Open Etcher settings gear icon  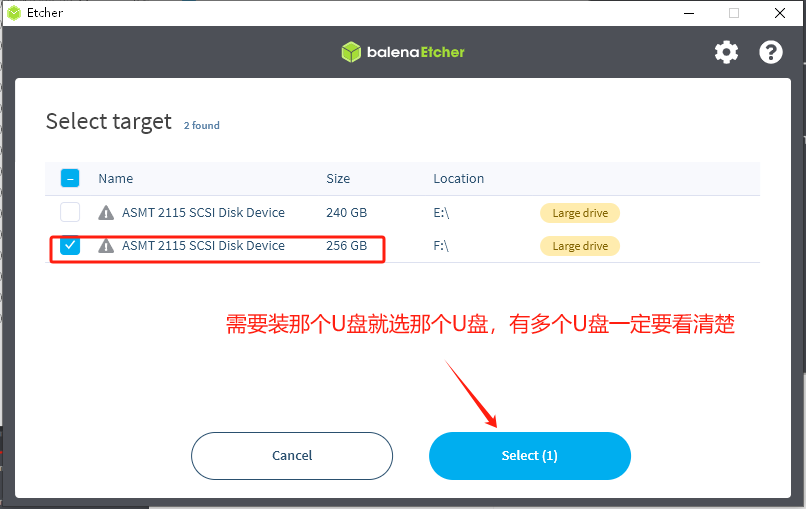coord(726,52)
